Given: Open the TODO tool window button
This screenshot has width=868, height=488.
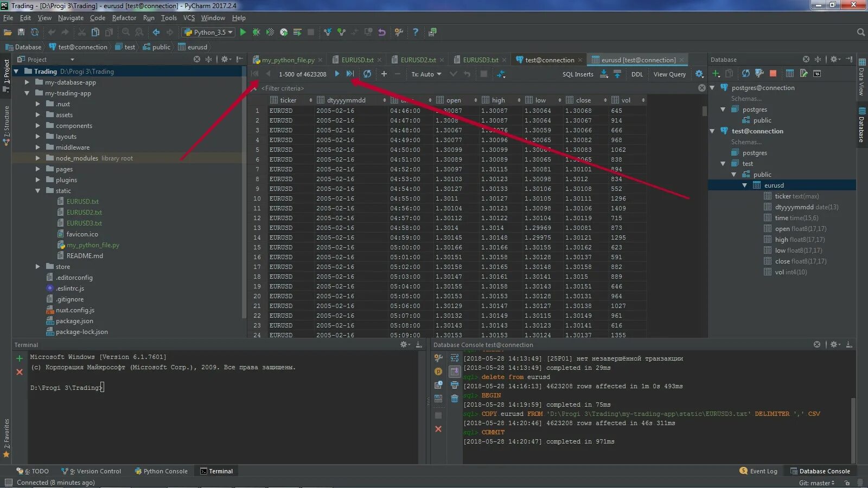Looking at the screenshot, I should click(x=33, y=471).
